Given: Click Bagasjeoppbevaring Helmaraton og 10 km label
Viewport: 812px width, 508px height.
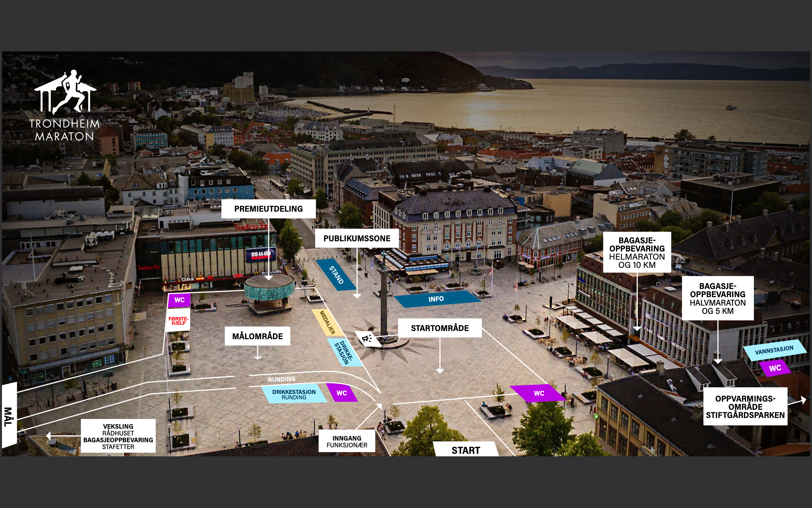Looking at the screenshot, I should [637, 252].
